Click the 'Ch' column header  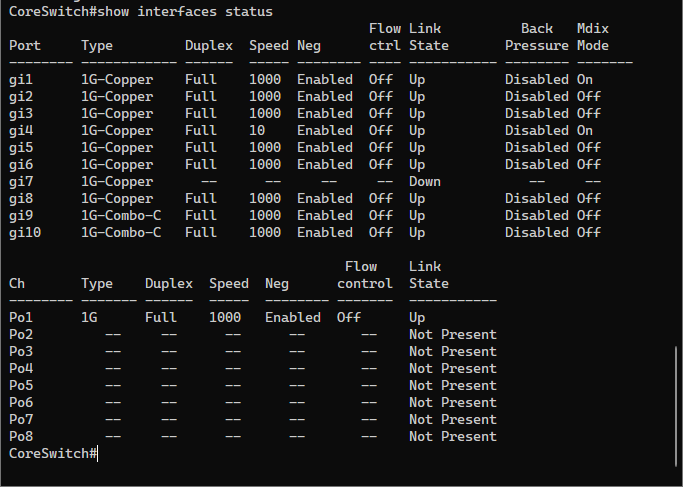click(x=17, y=283)
